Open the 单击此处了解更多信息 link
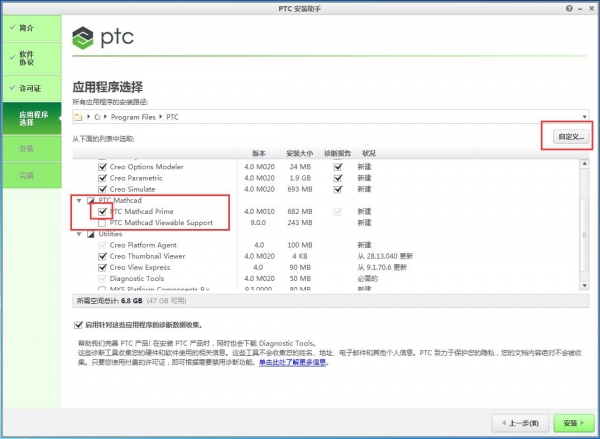The width and height of the screenshot is (600, 439). [x=292, y=362]
